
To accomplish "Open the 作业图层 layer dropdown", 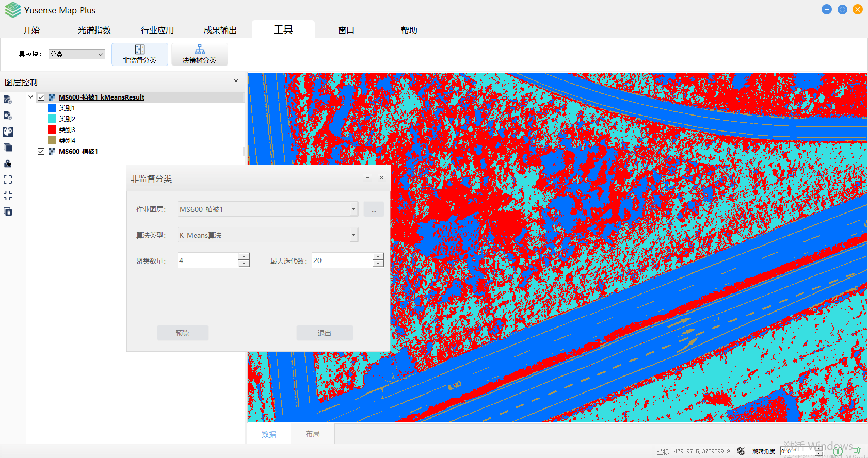I will tap(353, 209).
